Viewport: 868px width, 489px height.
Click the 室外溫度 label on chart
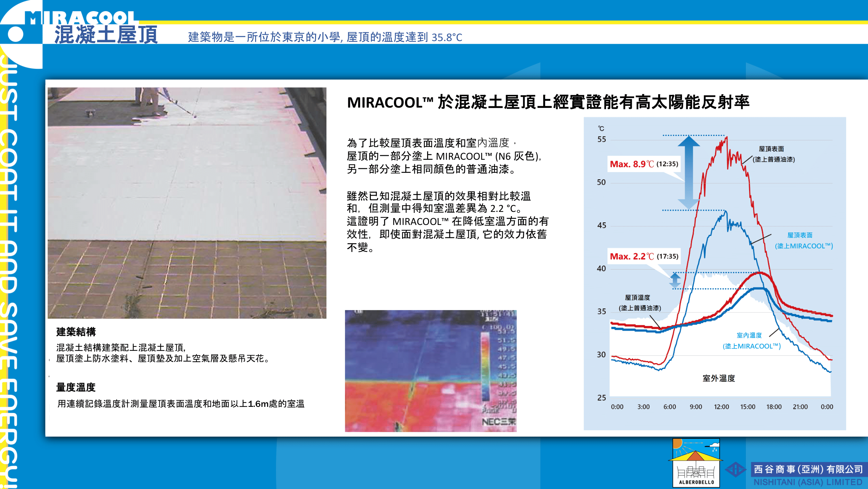[x=718, y=378]
